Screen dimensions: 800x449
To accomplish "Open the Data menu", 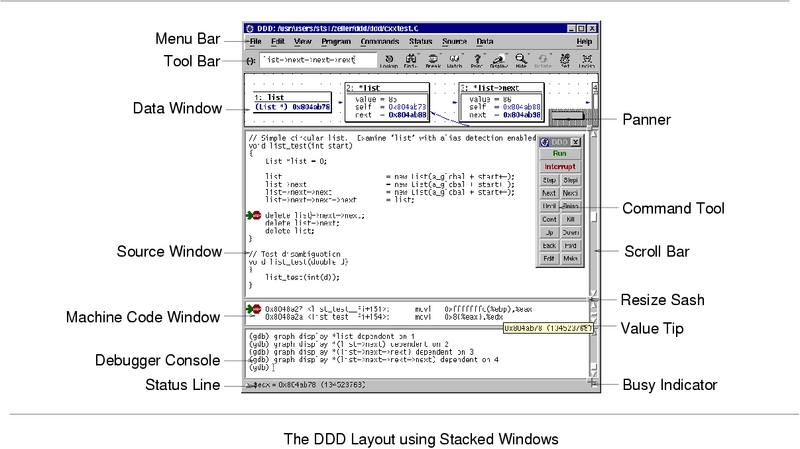I will pos(485,42).
